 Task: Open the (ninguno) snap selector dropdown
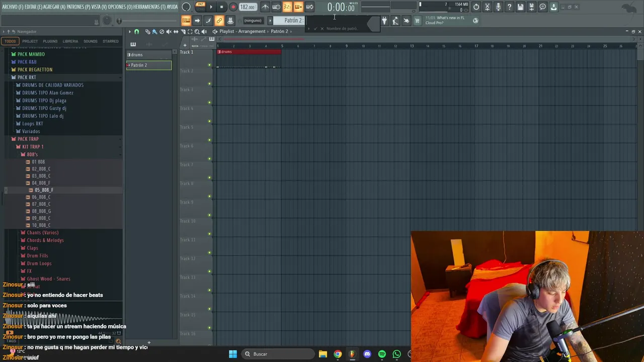[253, 21]
